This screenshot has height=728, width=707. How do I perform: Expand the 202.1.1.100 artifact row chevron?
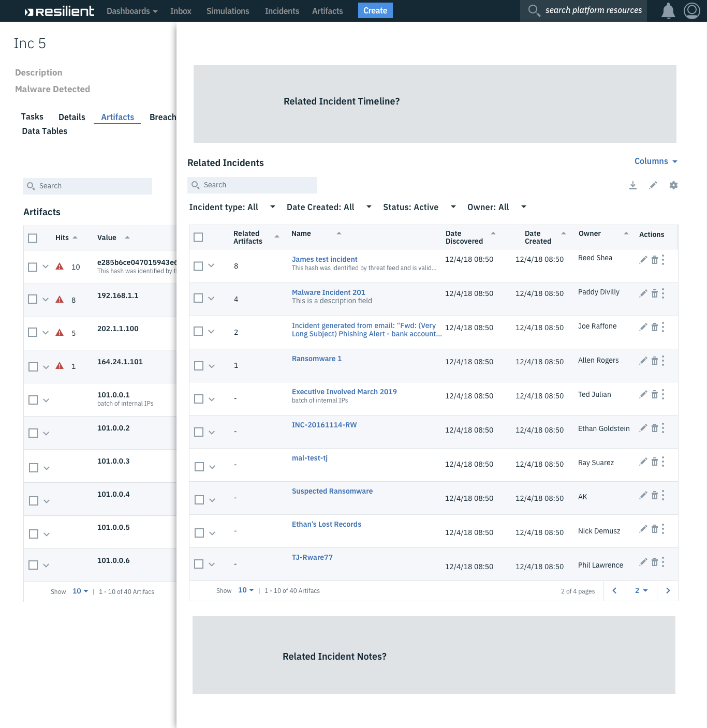click(x=46, y=332)
